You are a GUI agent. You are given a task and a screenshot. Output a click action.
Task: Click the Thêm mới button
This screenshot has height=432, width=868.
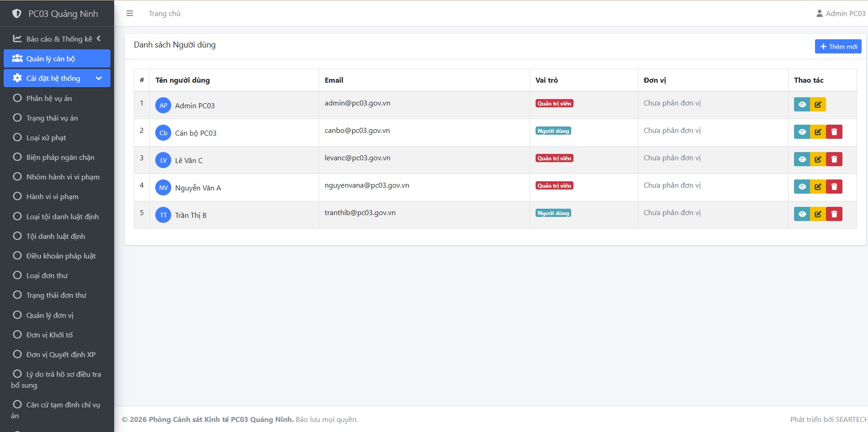click(x=838, y=47)
